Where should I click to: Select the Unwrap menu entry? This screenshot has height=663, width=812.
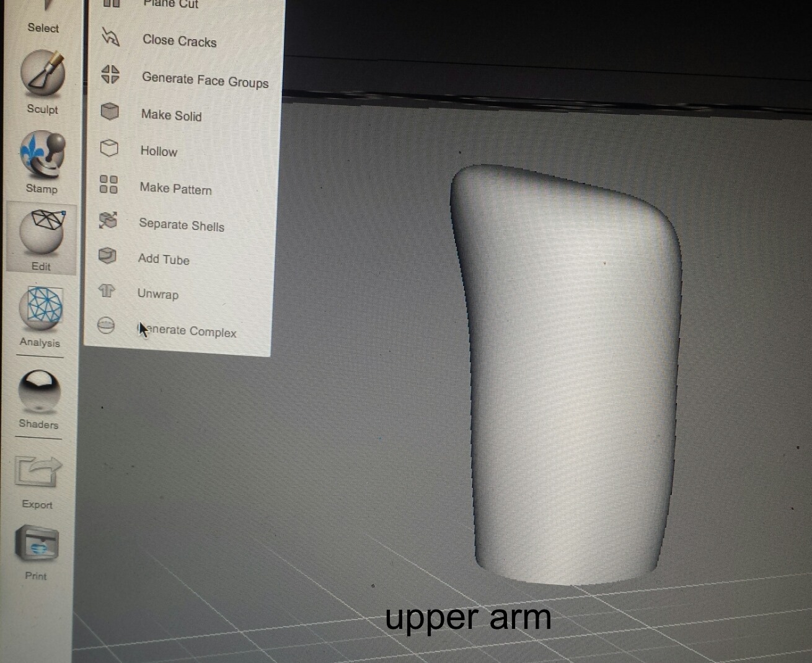tap(157, 294)
